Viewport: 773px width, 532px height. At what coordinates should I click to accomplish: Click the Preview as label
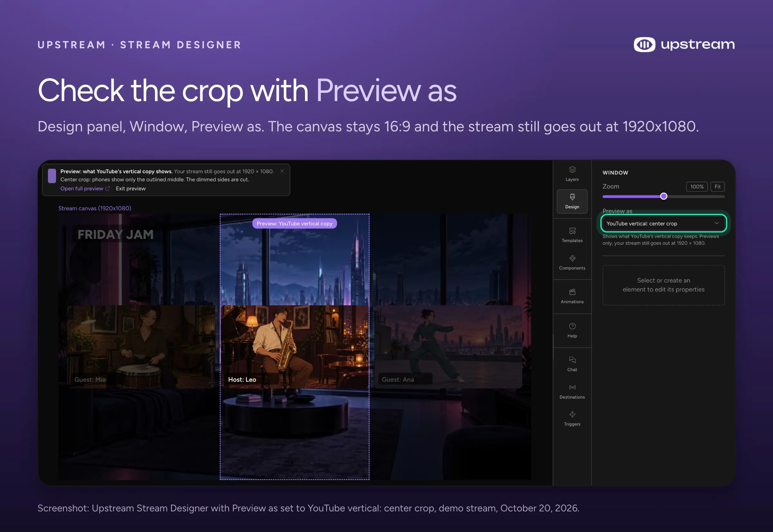(617, 211)
